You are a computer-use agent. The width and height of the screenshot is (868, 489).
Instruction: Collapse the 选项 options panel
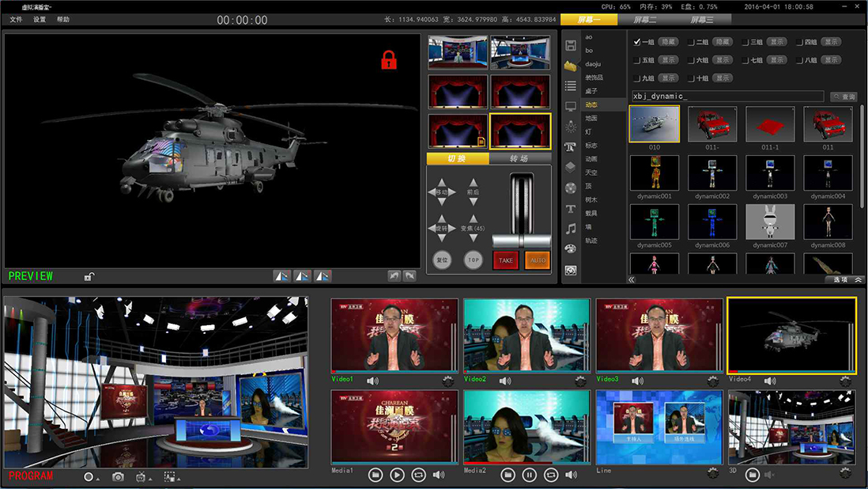[x=858, y=279]
